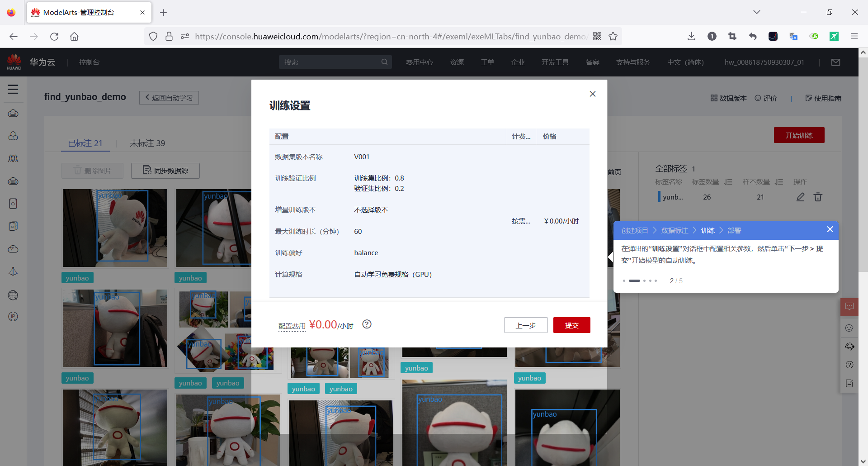Image resolution: width=868 pixels, height=466 pixels.
Task: Open the customer service headset icon
Action: [x=849, y=347]
